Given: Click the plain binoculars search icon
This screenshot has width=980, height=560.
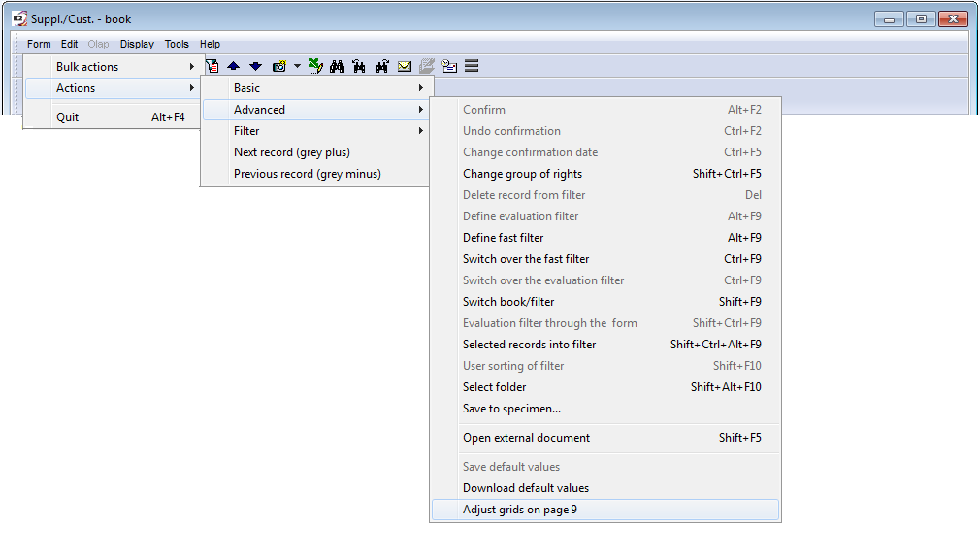Looking at the screenshot, I should coord(337,66).
